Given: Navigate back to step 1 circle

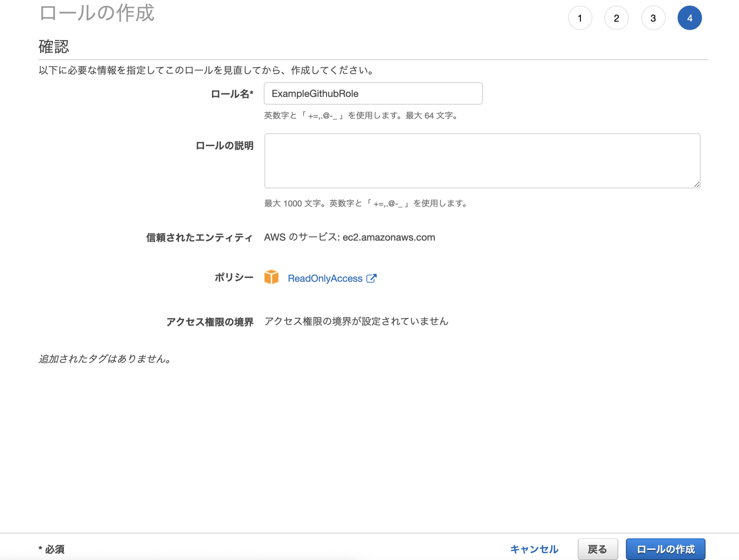Looking at the screenshot, I should coord(580,18).
